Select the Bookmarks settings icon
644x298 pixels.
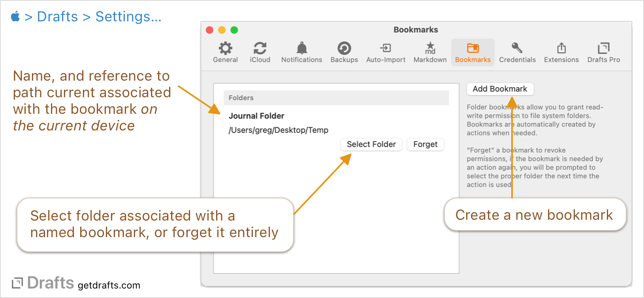[x=473, y=48]
